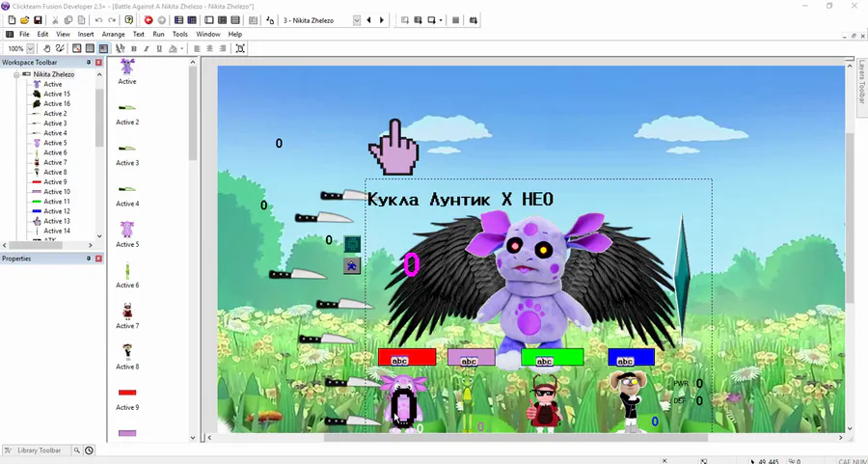Open the Tools menu

[180, 34]
